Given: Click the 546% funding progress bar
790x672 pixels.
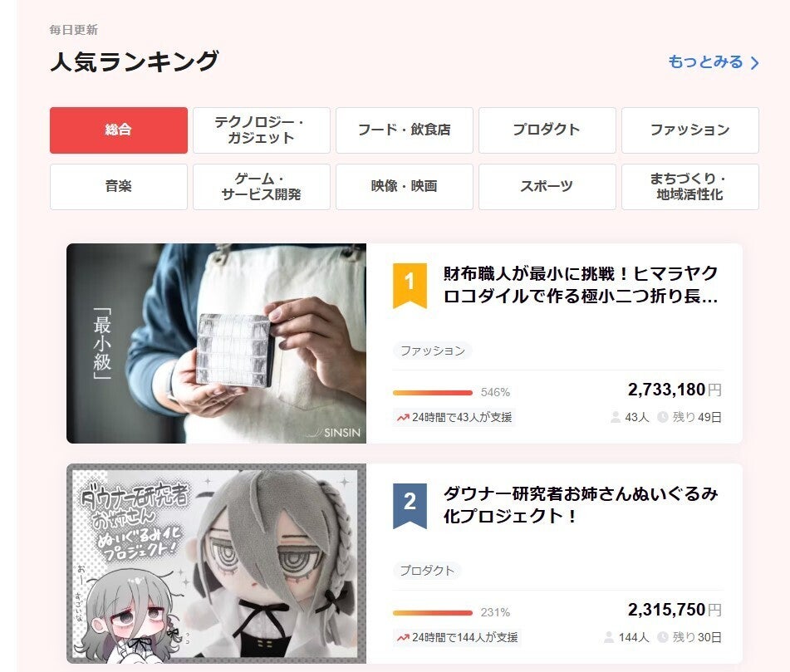Looking at the screenshot, I should pyautogui.click(x=433, y=392).
